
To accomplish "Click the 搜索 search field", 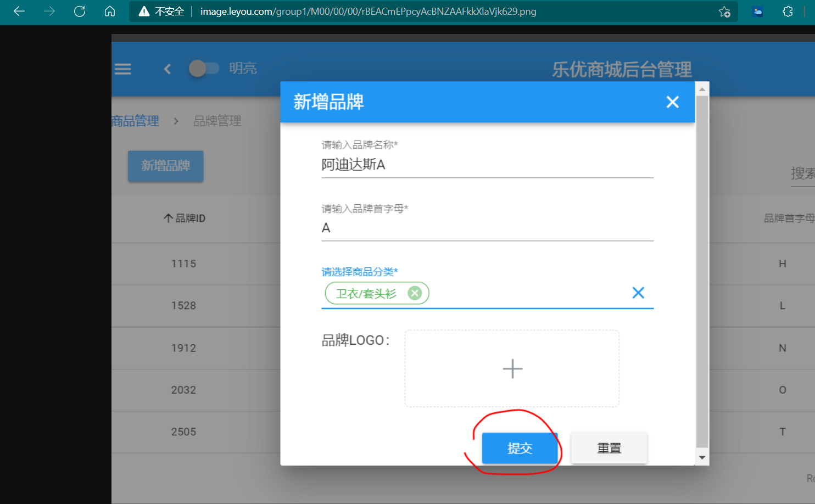I will coord(802,173).
